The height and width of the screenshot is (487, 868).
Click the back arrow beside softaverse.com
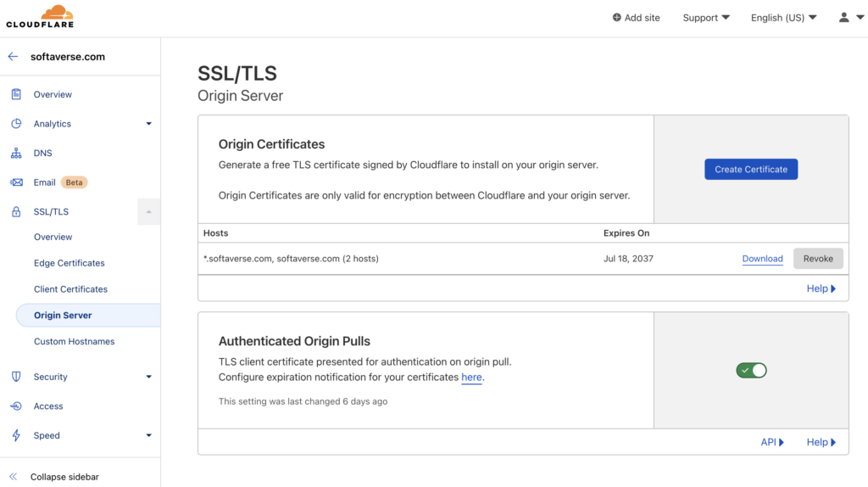(13, 57)
